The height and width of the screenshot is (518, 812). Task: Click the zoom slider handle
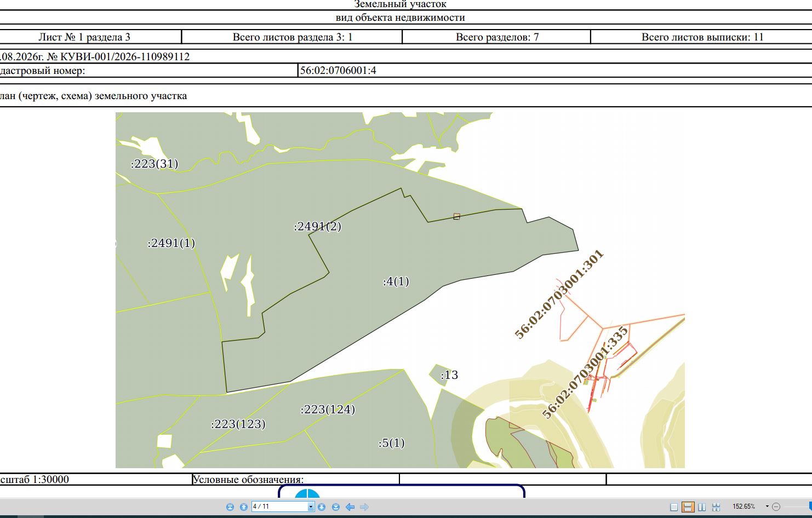(810, 507)
